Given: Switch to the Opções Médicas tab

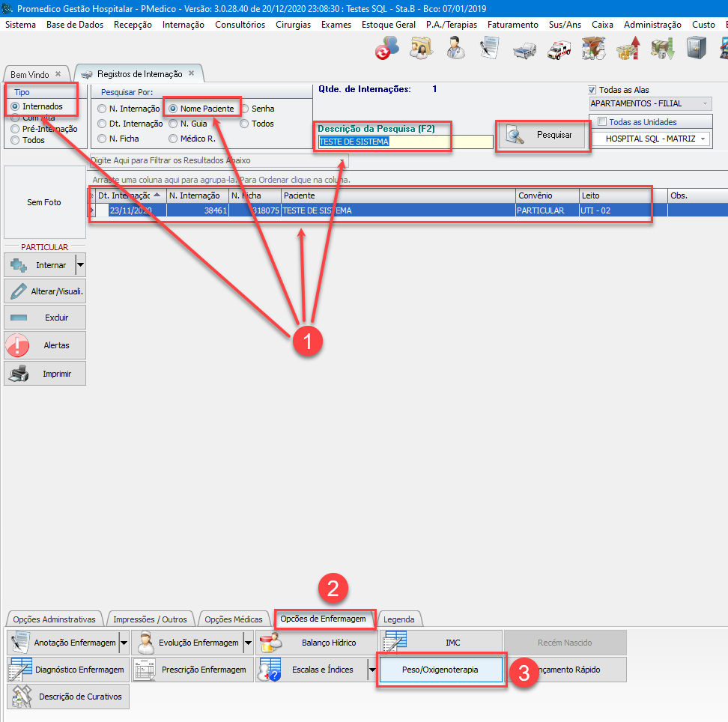Looking at the screenshot, I should 234,619.
